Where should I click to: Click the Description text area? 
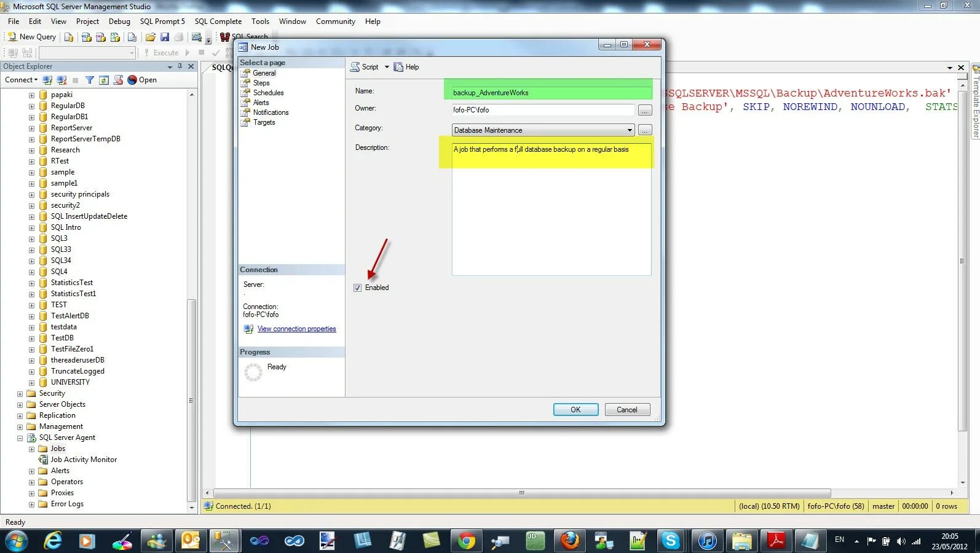(x=551, y=208)
